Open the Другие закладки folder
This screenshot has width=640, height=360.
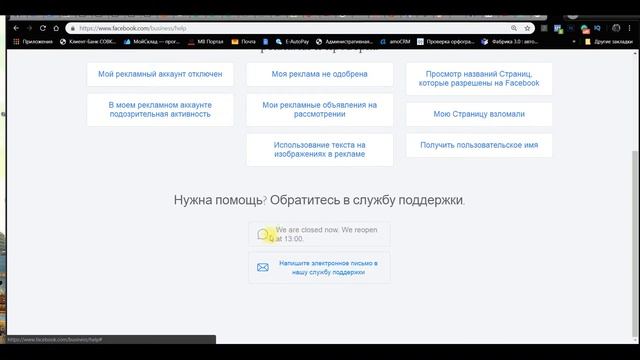(x=609, y=42)
